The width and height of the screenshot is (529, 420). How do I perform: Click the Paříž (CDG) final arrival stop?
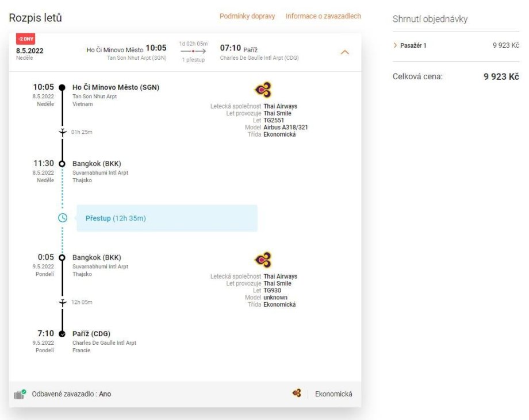click(x=91, y=334)
